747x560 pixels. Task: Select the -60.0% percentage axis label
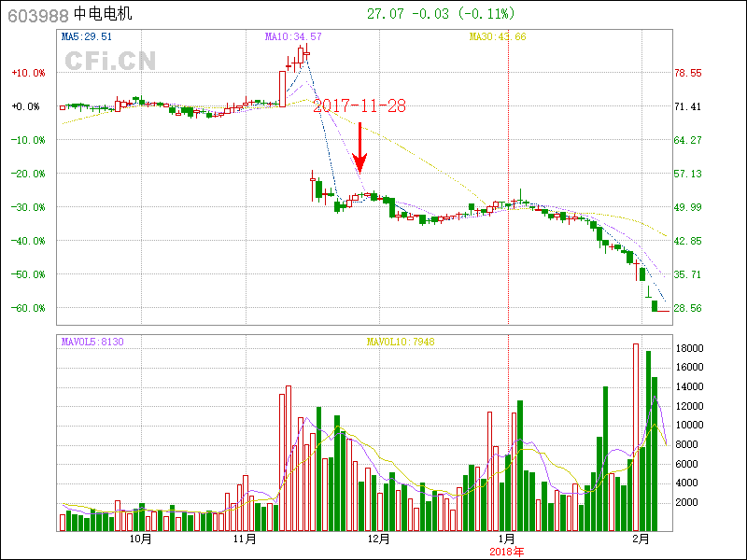pyautogui.click(x=27, y=308)
